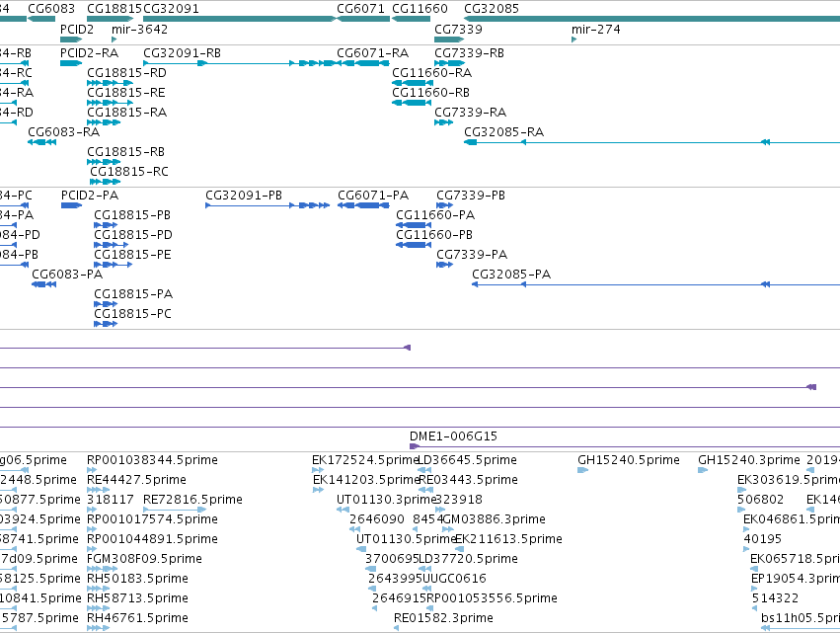
Task: Click the CG11660 gene label in the top track
Action: click(420, 9)
